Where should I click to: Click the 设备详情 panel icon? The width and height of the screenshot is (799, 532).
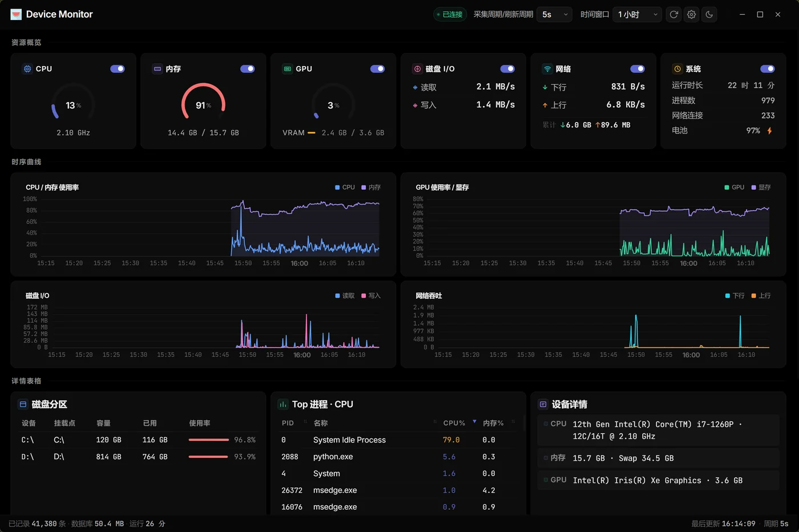543,404
